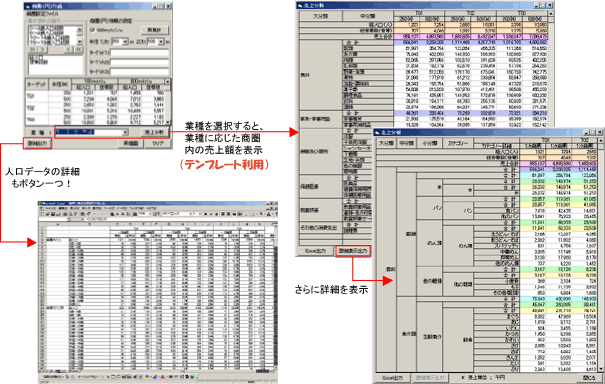Open the File menu in Excel window
The height and width of the screenshot is (384, 605).
50,208
